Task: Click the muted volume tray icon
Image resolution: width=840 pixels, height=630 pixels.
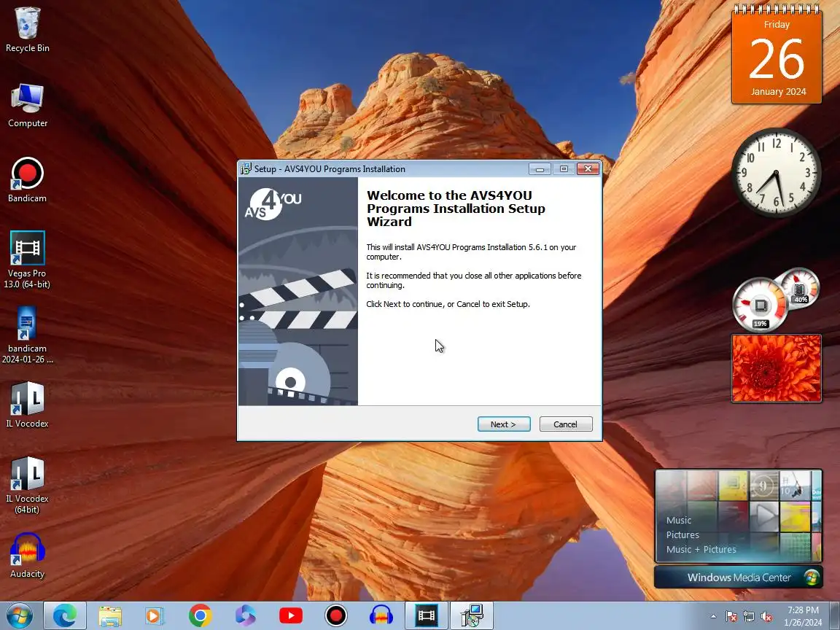Action: point(766,617)
